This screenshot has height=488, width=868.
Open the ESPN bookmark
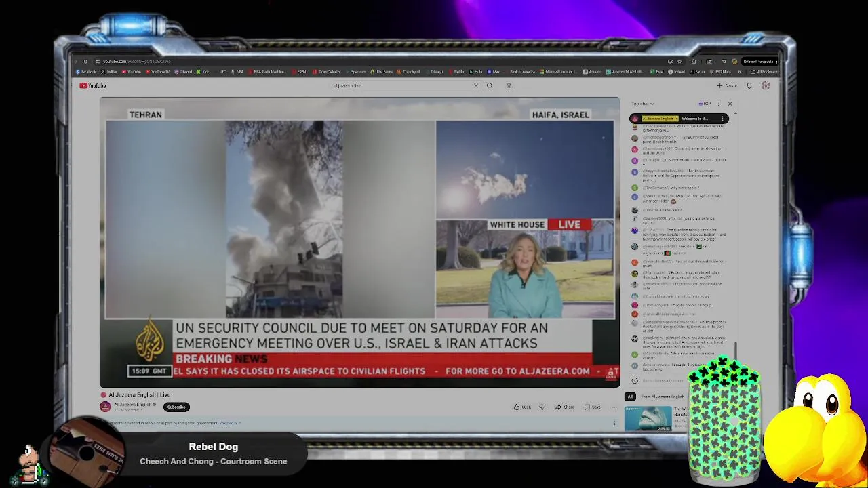point(300,71)
